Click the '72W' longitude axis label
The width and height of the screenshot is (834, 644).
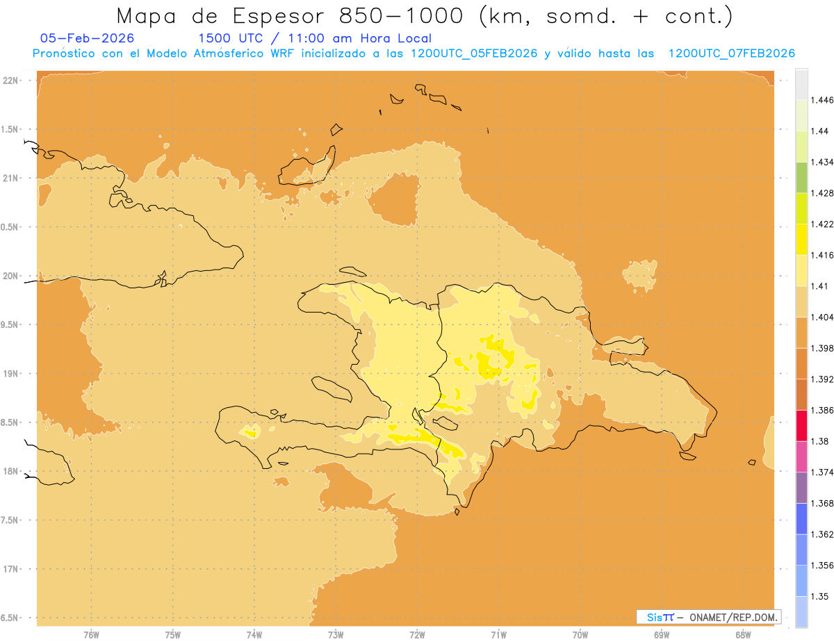pyautogui.click(x=417, y=635)
